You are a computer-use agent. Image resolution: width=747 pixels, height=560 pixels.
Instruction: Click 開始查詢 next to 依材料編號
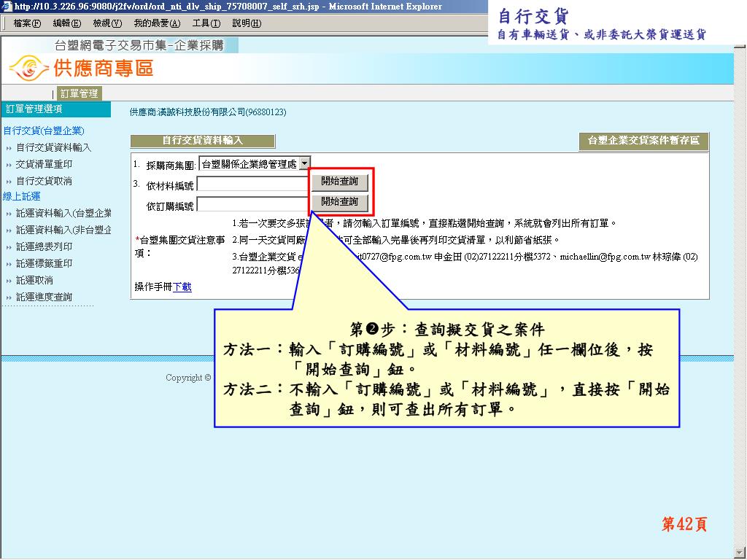click(339, 182)
